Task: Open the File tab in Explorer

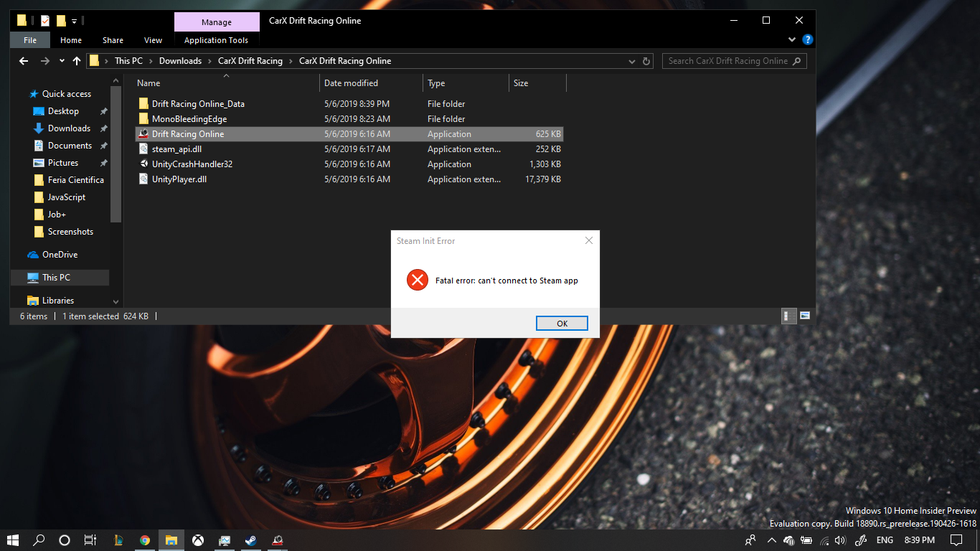Action: tap(30, 40)
